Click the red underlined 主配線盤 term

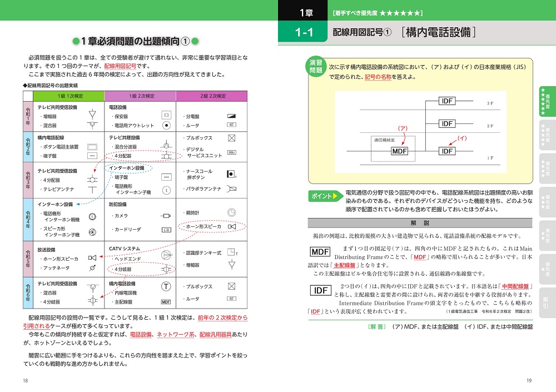click(345, 265)
